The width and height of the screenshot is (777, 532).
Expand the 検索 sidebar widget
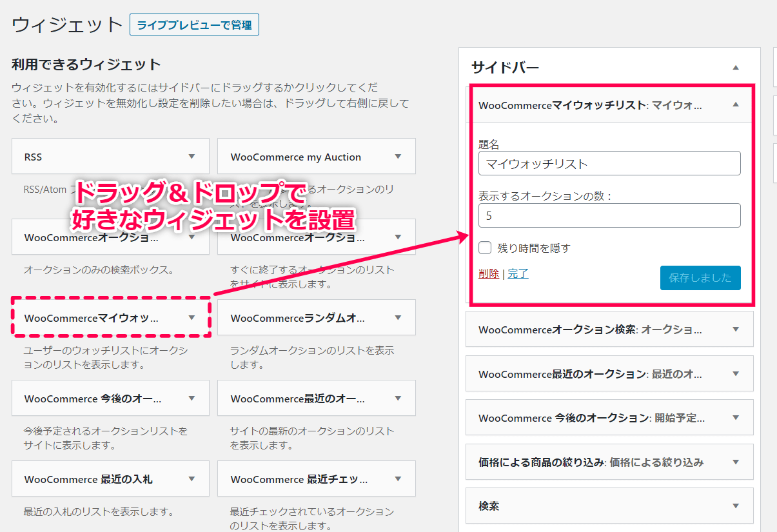click(736, 506)
